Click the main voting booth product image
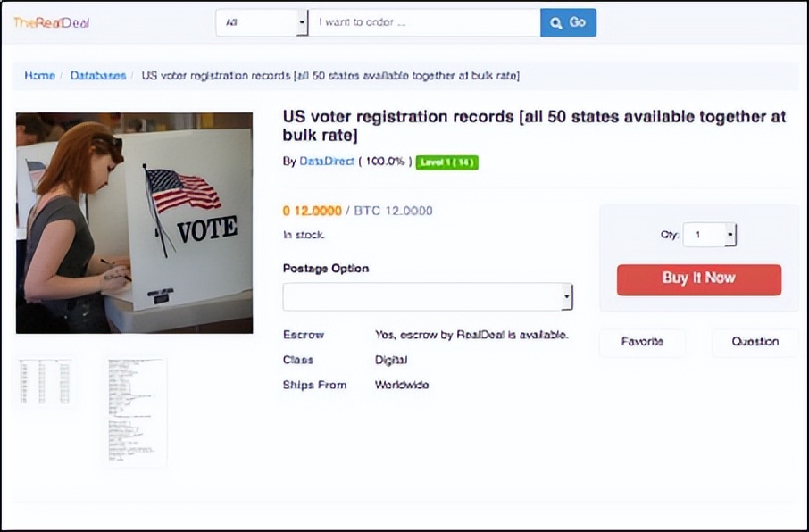This screenshot has height=532, width=809. click(x=134, y=222)
